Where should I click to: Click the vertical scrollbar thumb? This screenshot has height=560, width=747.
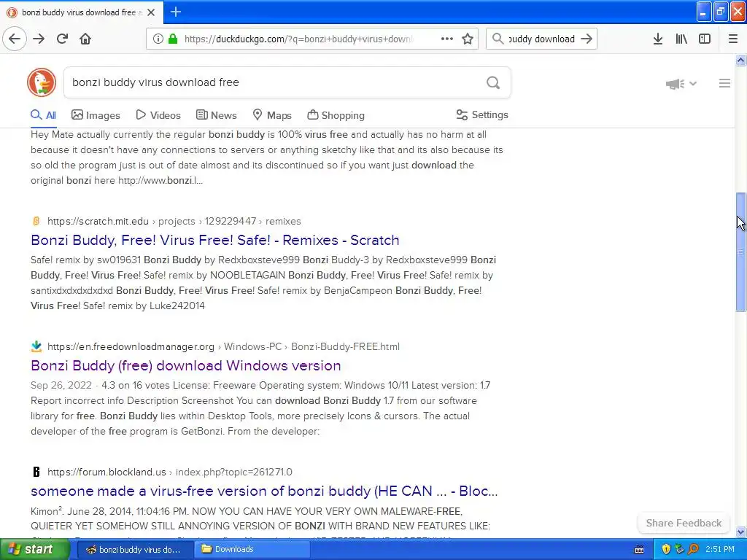click(740, 252)
